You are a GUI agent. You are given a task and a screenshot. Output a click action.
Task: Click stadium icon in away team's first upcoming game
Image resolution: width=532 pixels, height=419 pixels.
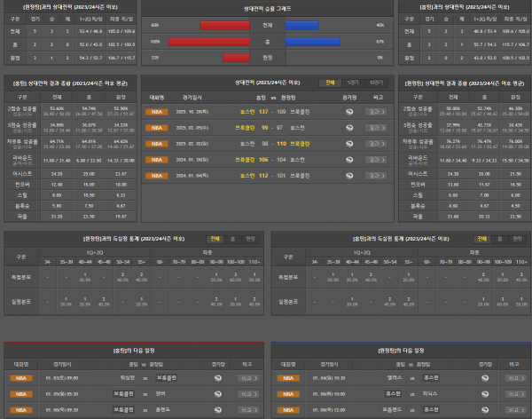pyautogui.click(x=484, y=378)
